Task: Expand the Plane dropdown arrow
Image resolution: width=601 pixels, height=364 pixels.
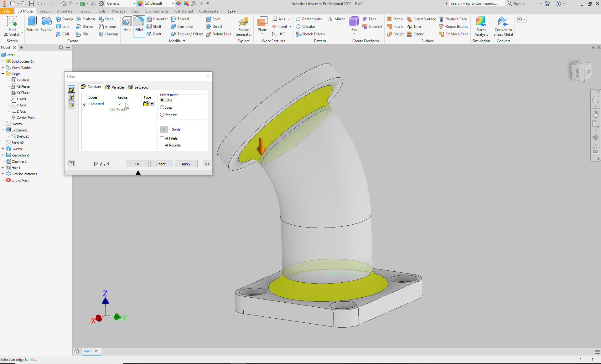Action: coord(262,33)
